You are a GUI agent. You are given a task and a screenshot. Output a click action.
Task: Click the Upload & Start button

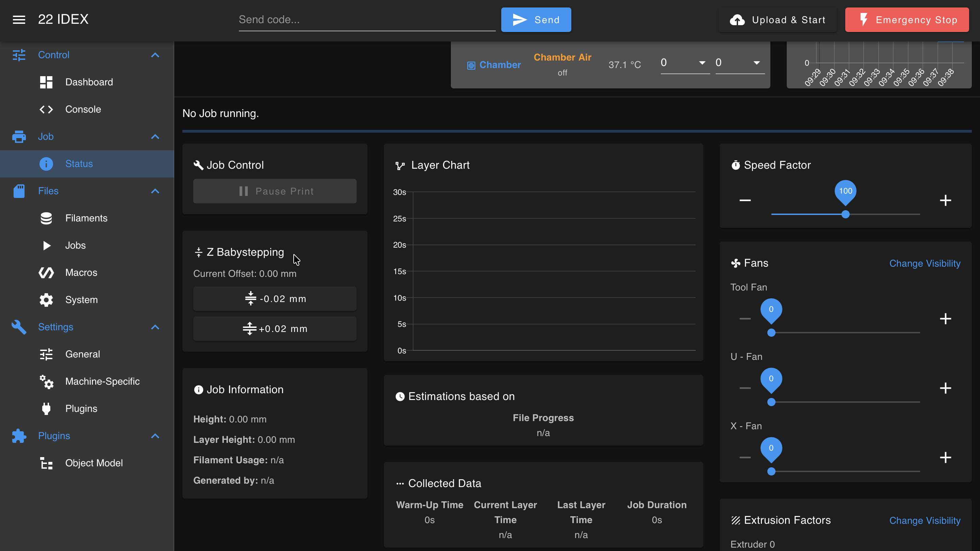[777, 20]
